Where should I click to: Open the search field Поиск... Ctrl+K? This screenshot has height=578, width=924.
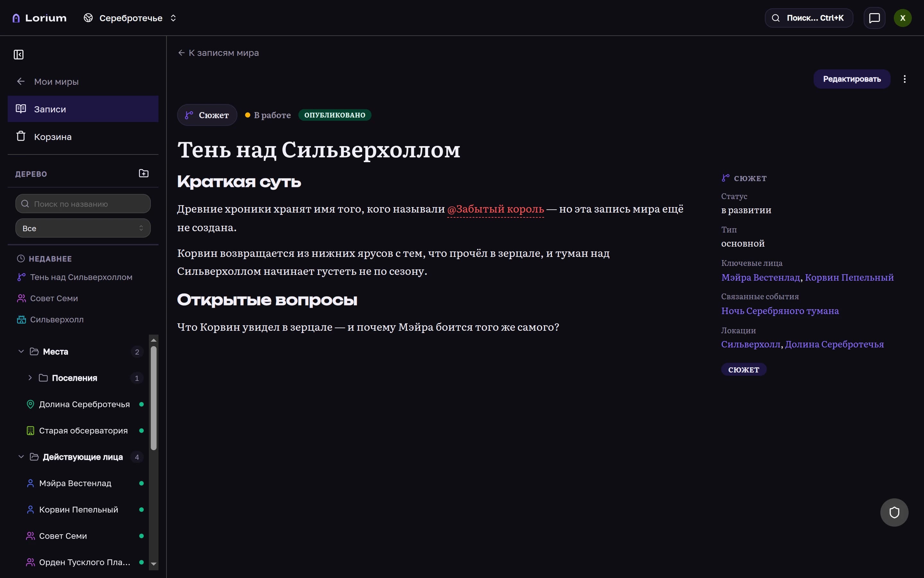tap(809, 18)
